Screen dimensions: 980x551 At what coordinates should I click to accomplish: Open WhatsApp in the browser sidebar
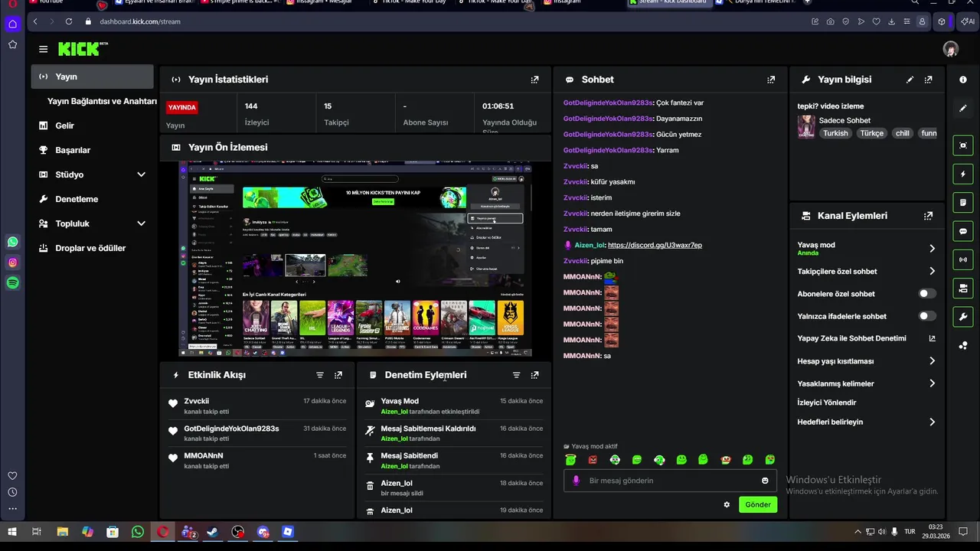12,242
